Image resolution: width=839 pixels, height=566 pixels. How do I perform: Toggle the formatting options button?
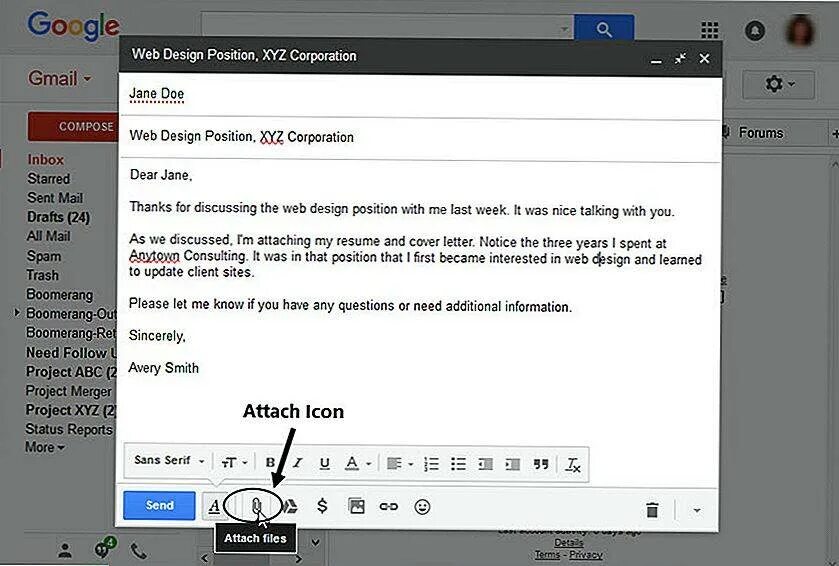click(x=214, y=506)
